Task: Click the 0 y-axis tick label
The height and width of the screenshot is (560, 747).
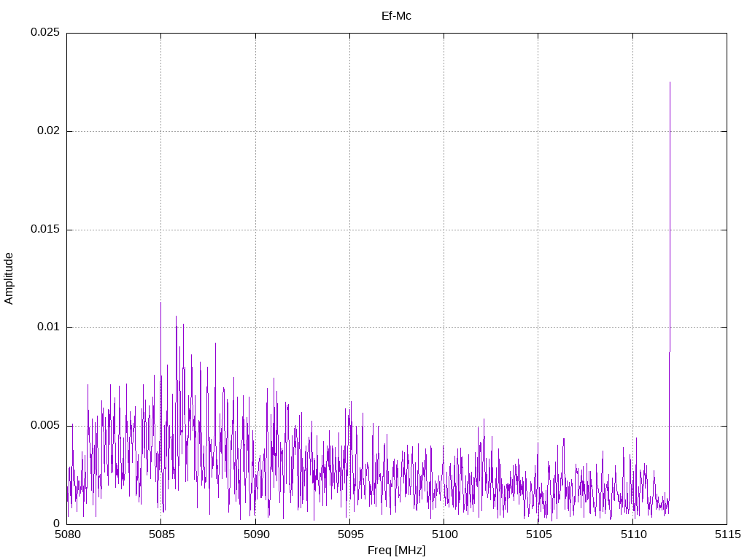Action: click(56, 524)
